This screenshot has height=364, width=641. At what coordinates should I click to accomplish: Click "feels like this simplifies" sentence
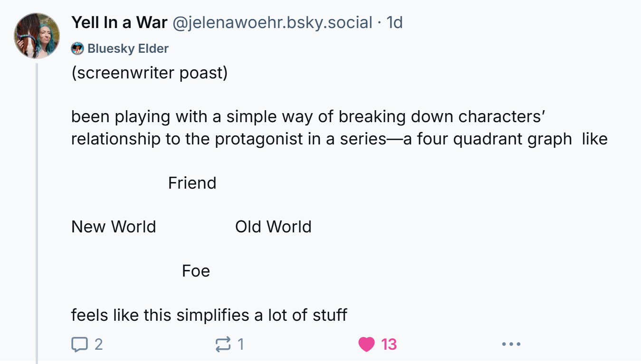pyautogui.click(x=209, y=315)
